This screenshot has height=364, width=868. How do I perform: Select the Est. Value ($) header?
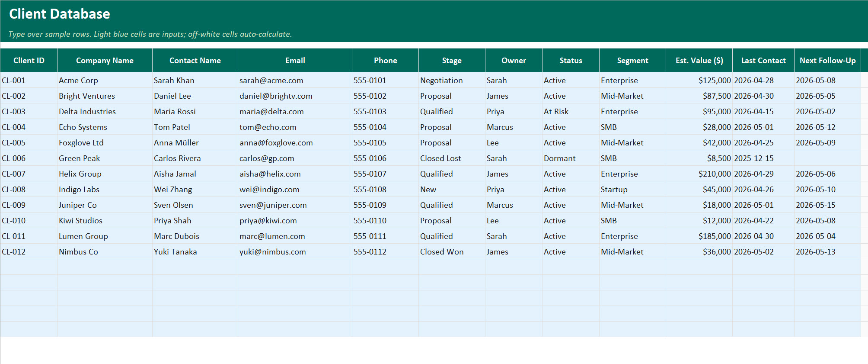699,61
